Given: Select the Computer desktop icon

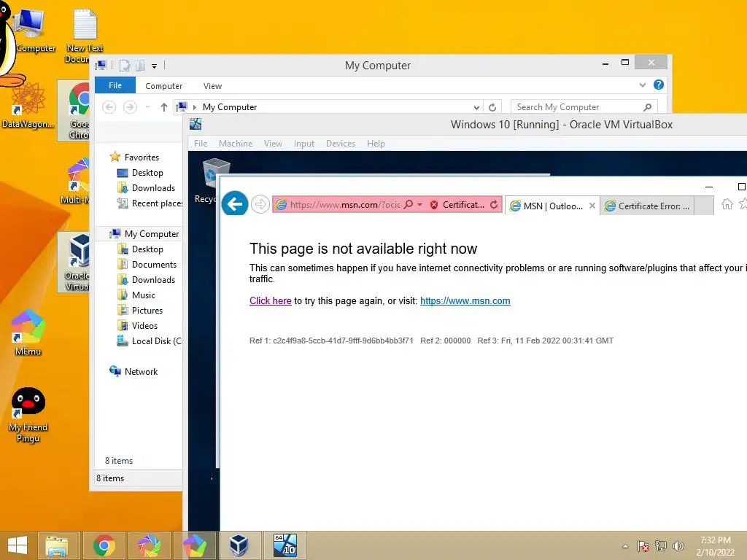Looking at the screenshot, I should pos(31,29).
